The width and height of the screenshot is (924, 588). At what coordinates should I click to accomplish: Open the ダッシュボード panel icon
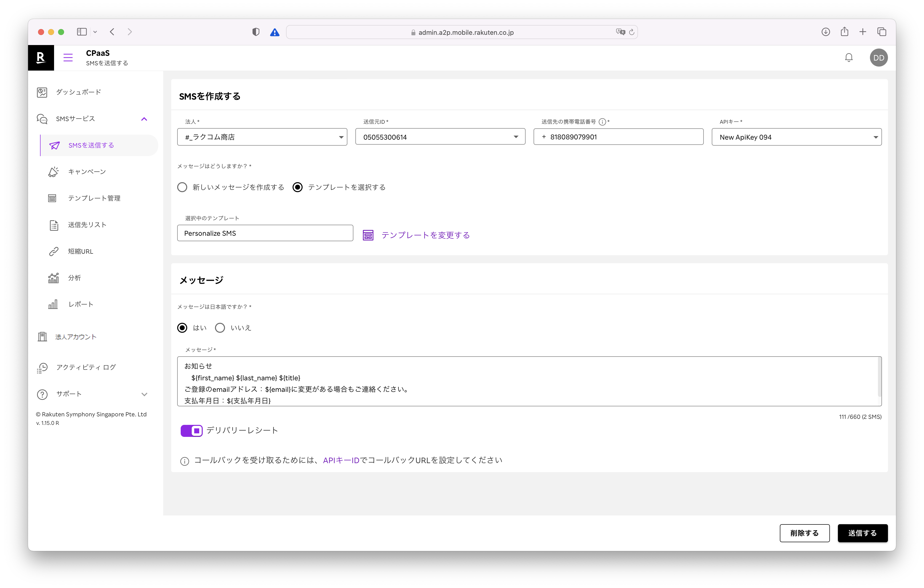(42, 92)
